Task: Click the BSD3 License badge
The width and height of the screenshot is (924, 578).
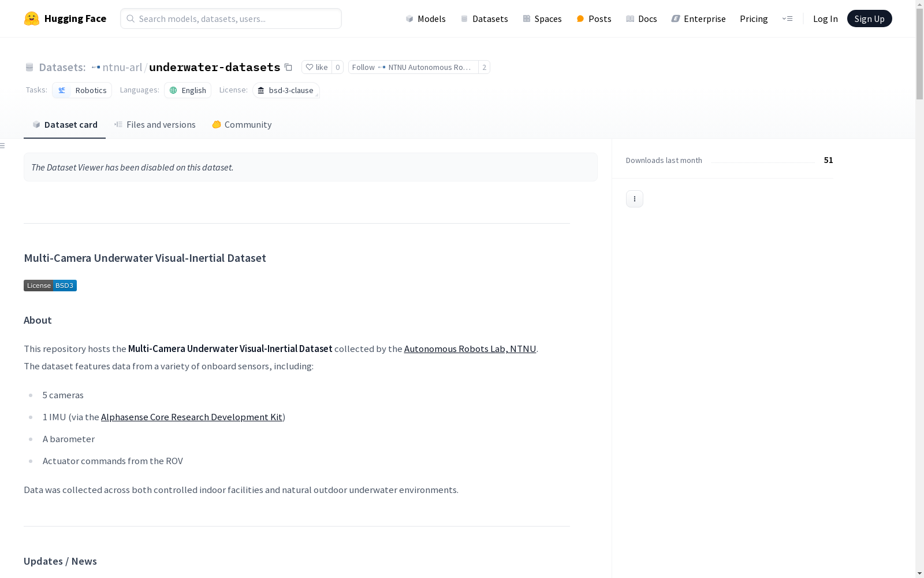Action: [50, 286]
